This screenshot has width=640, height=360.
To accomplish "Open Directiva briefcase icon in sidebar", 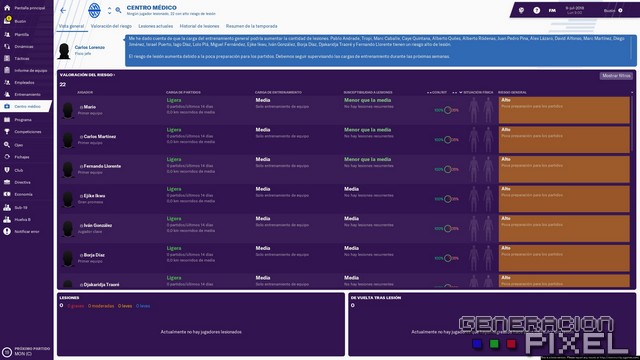I will click(x=7, y=182).
